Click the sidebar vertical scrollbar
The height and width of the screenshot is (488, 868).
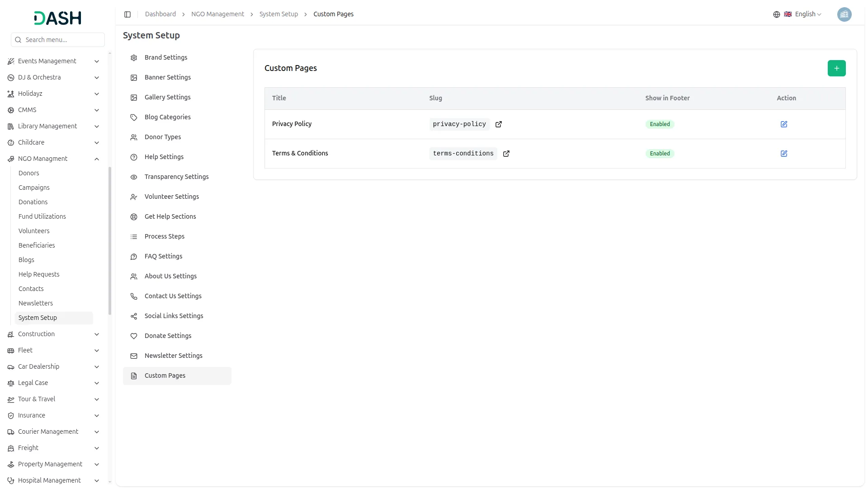[109, 240]
